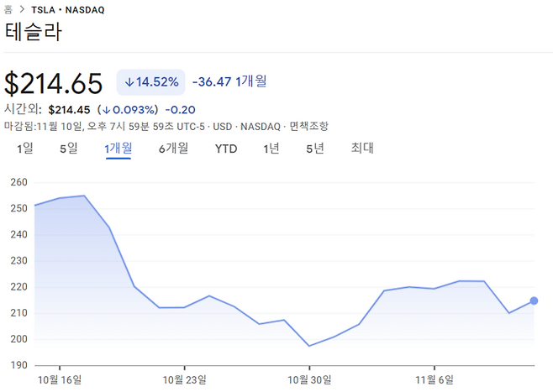Go to 홈 breadcrumb link
The height and width of the screenshot is (392, 553).
pos(8,9)
